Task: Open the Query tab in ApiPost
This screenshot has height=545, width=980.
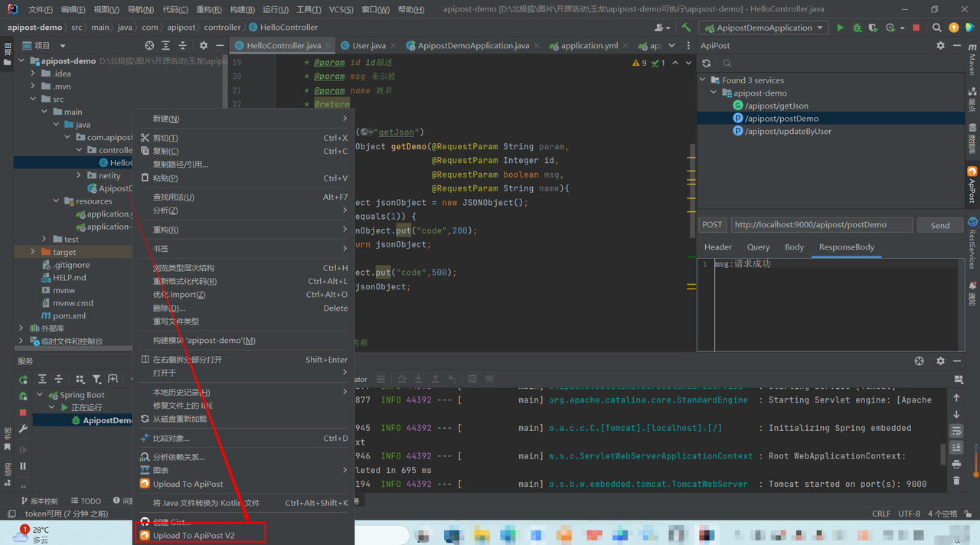Action: pos(758,247)
